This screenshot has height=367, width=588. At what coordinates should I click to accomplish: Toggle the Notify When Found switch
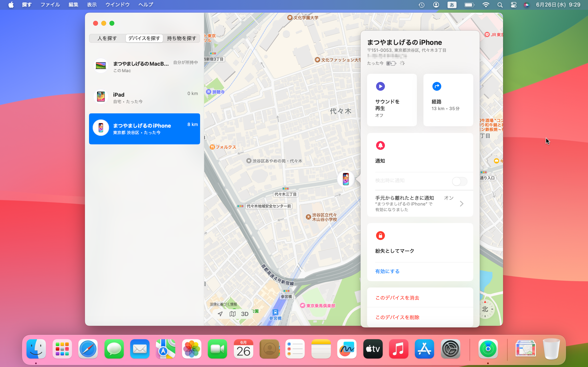pyautogui.click(x=459, y=181)
